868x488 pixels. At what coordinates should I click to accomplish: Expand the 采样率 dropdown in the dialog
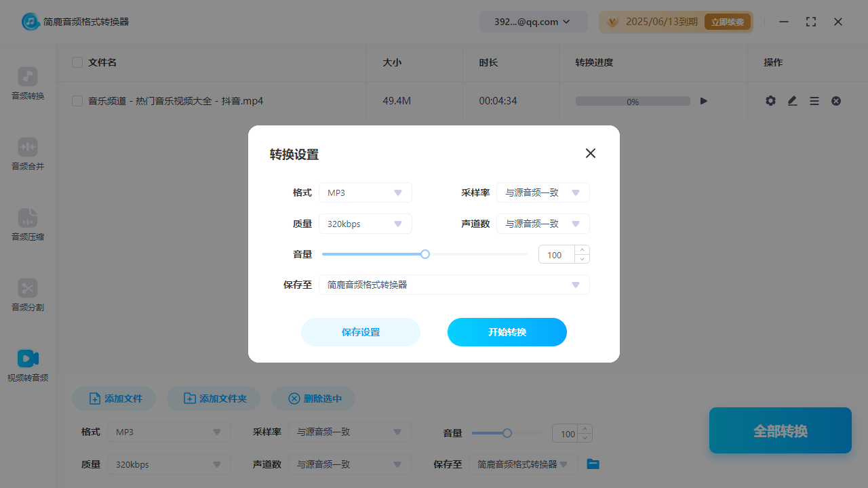(542, 192)
